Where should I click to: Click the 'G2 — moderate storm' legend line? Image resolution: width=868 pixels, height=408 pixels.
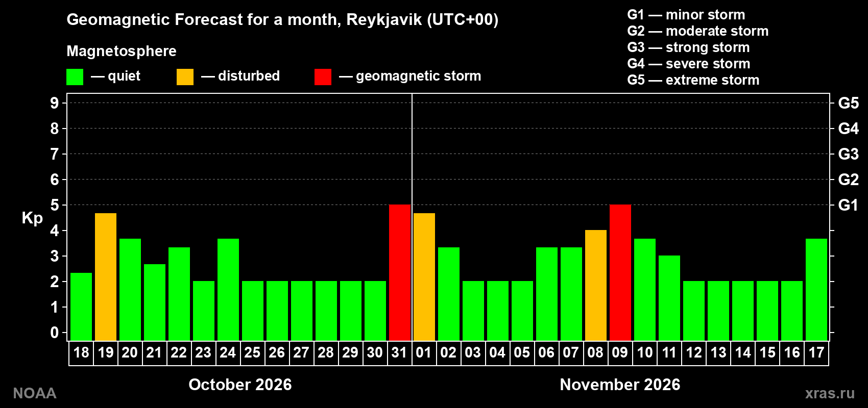[x=698, y=31]
